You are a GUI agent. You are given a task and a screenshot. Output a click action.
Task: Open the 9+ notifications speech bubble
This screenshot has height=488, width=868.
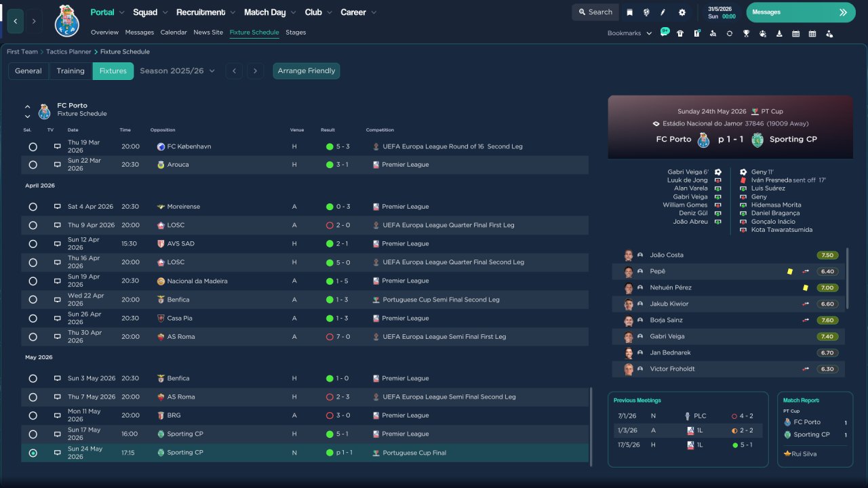click(665, 33)
